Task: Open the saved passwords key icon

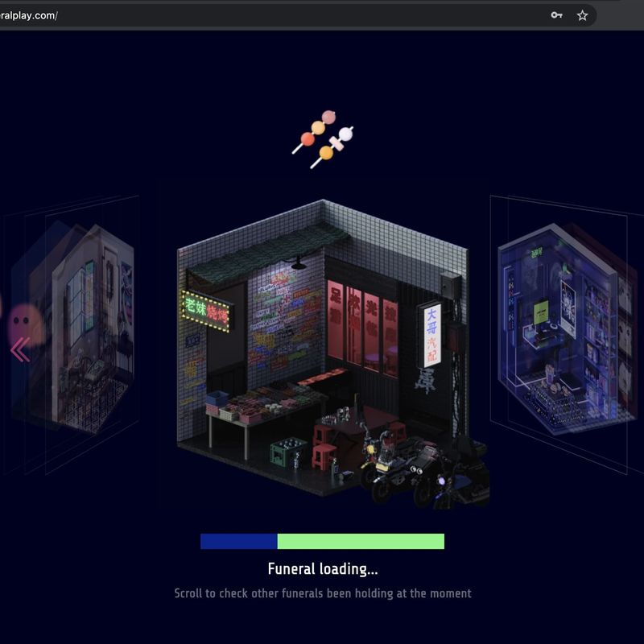Action: coord(556,15)
